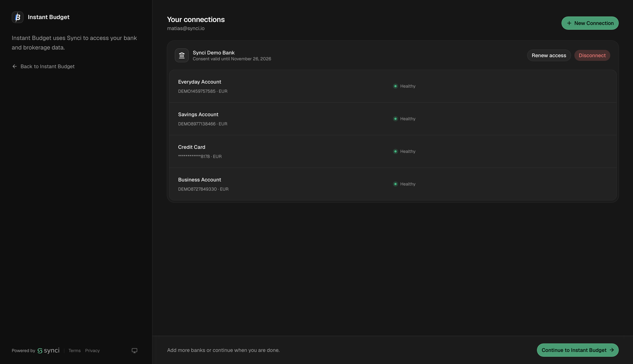Click the Healthy label for Business Account

pos(408,184)
